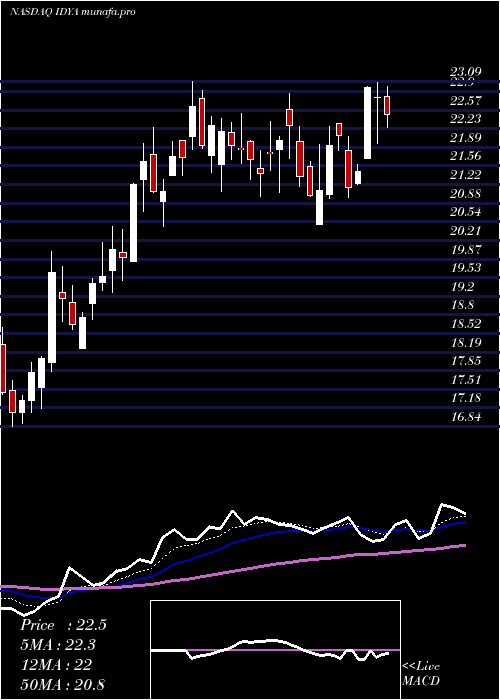Click the 19.53 price axis label
The image size is (500, 700).
click(465, 268)
